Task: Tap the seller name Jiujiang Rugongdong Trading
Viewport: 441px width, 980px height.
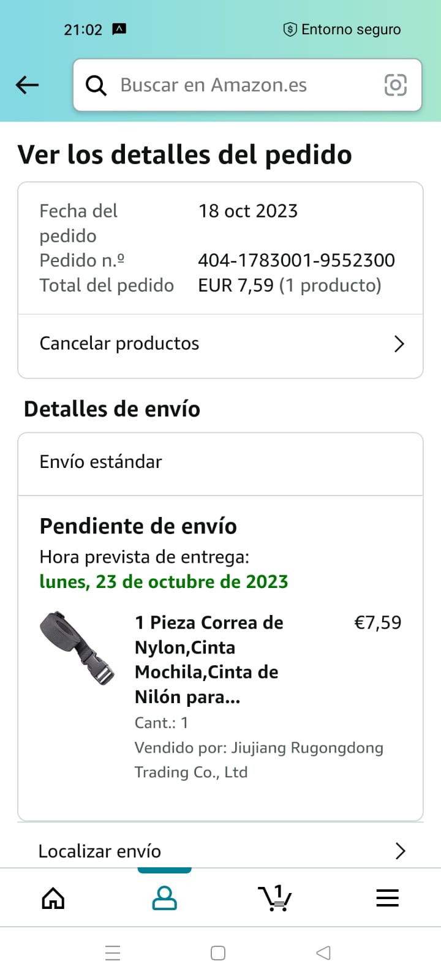Action: pos(259,760)
